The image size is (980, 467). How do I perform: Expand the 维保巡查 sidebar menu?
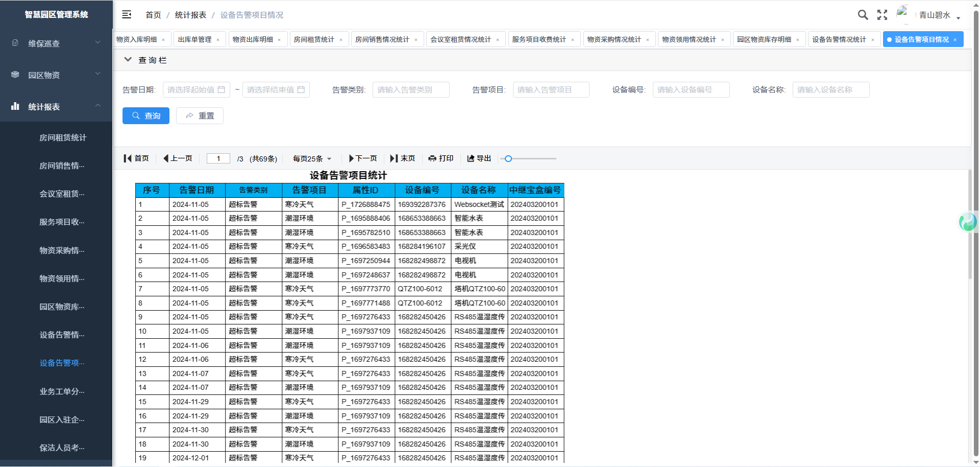(x=56, y=43)
